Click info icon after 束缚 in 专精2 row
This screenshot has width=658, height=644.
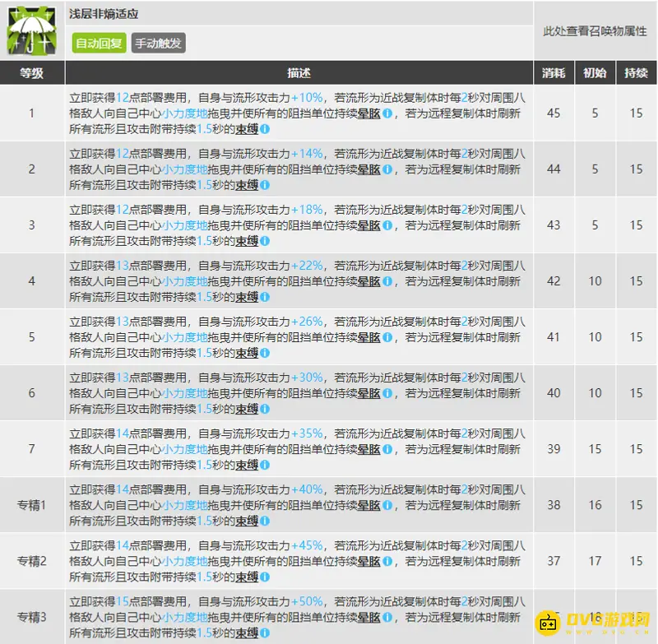pyautogui.click(x=265, y=577)
